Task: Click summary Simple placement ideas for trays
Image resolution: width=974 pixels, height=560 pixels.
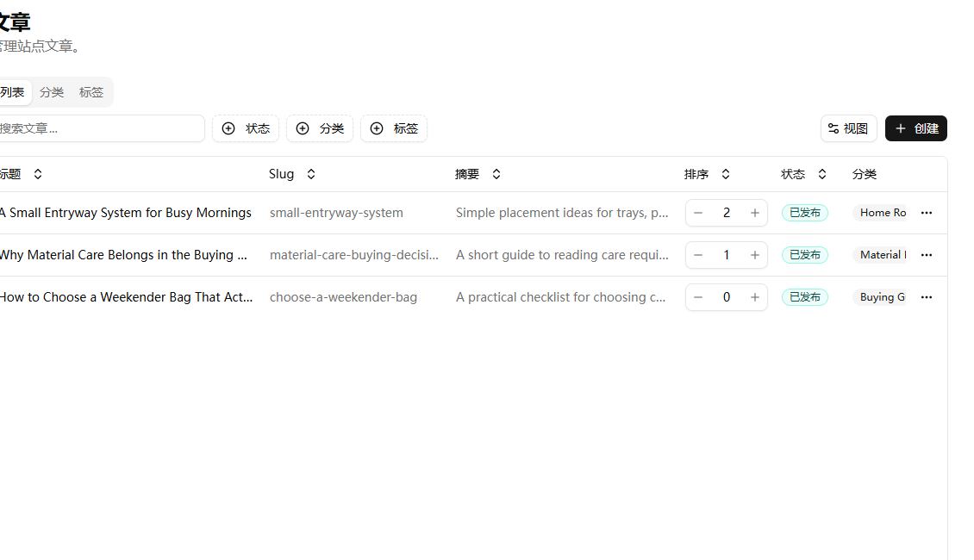Action: [562, 213]
